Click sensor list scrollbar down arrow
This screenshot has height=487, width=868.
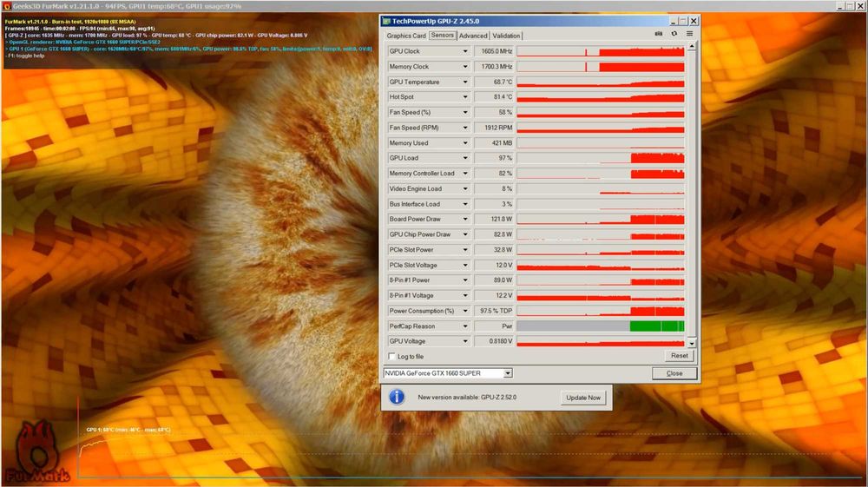[x=692, y=343]
